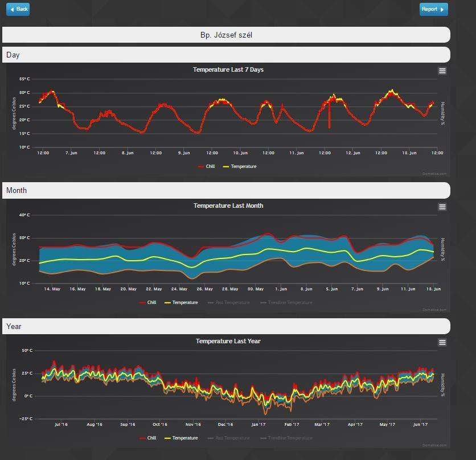Click the 'Temperature Last Year' chart title
The height and width of the screenshot is (460, 476).
pos(228,341)
